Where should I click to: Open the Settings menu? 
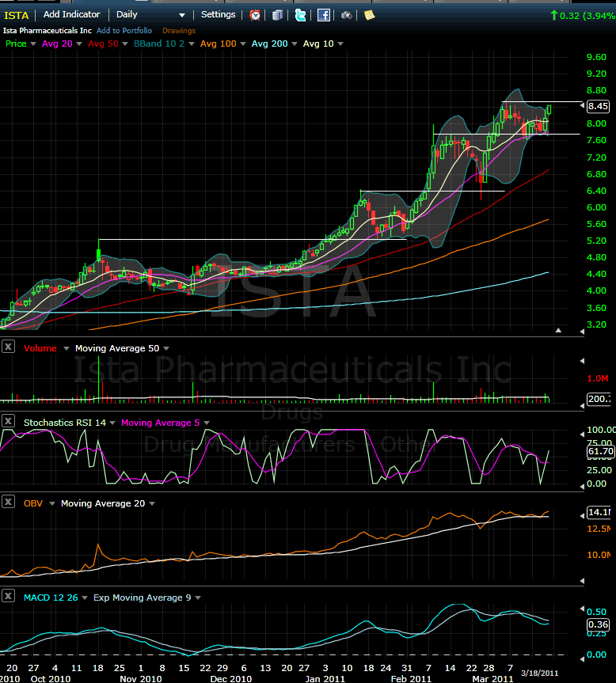pos(219,14)
